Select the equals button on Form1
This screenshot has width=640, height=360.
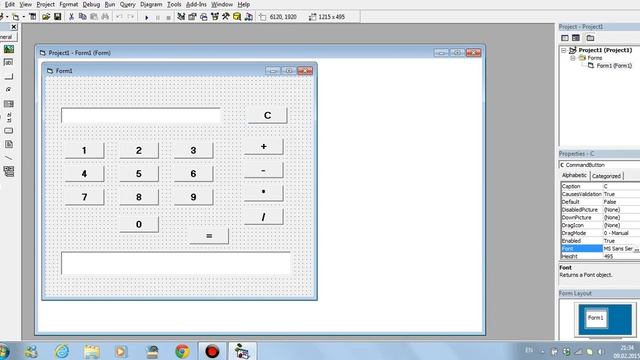click(209, 236)
